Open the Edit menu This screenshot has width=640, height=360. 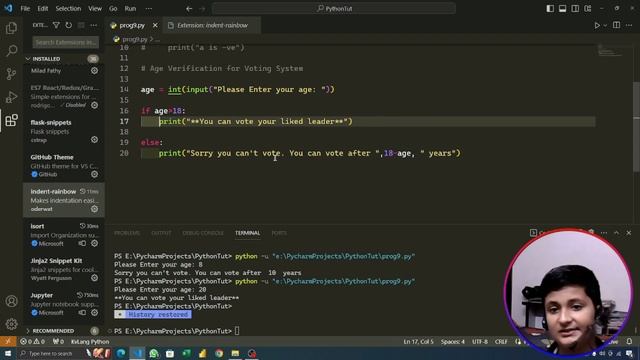42,9
